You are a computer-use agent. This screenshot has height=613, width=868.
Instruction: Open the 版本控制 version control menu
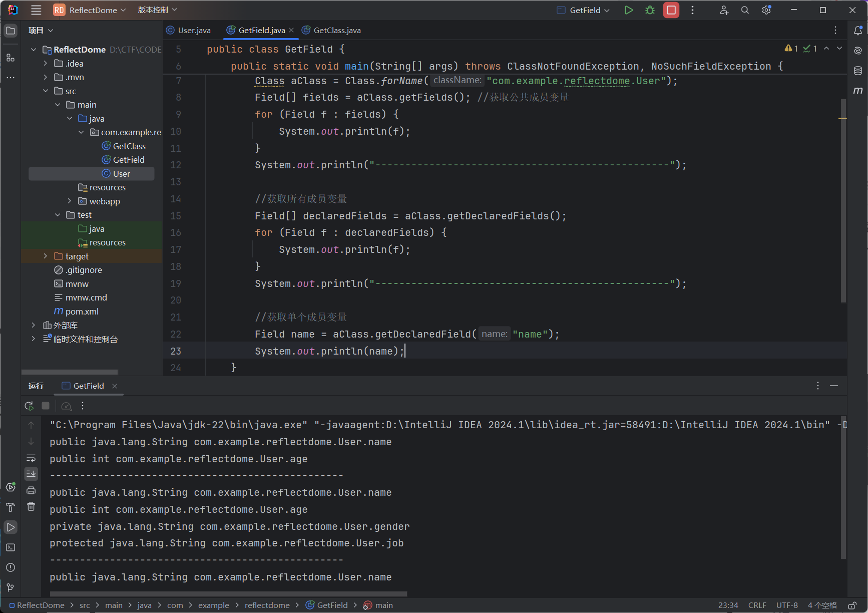click(157, 10)
